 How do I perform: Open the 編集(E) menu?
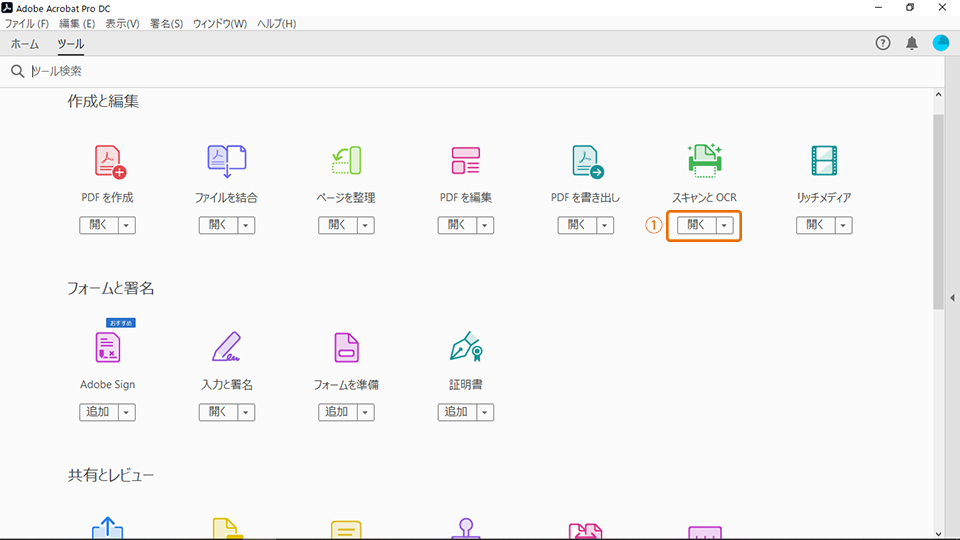[77, 23]
